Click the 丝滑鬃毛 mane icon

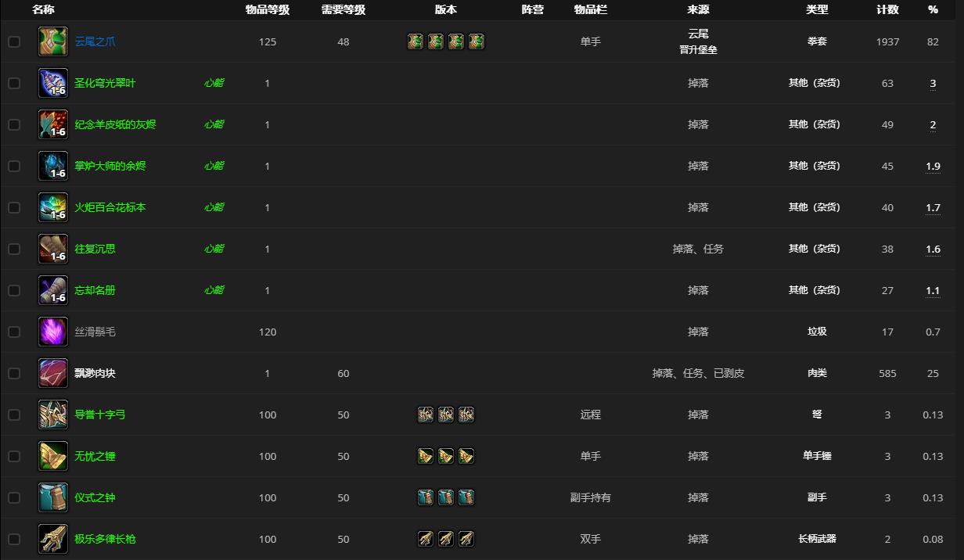[x=52, y=332]
